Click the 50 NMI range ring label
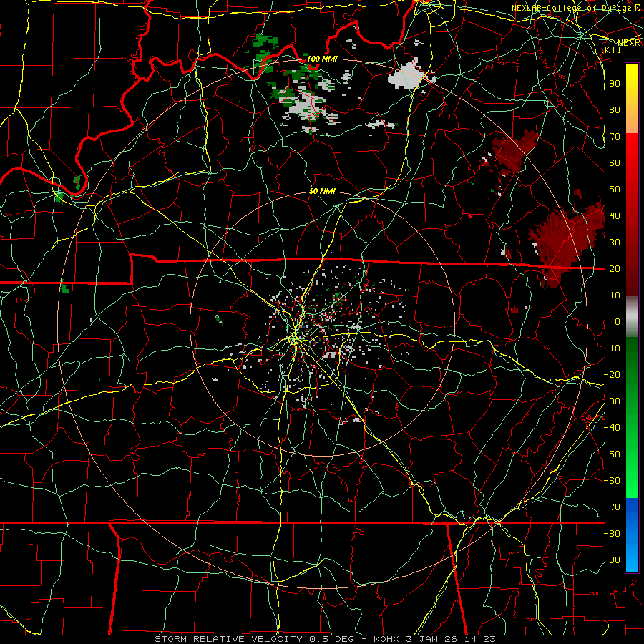This screenshot has width=644, height=644. tap(322, 191)
